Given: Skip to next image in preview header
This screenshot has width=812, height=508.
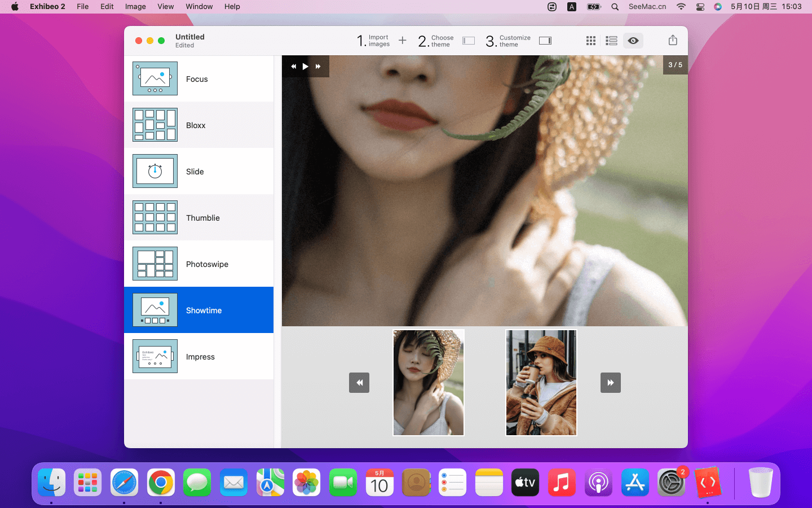Looking at the screenshot, I should pos(318,67).
